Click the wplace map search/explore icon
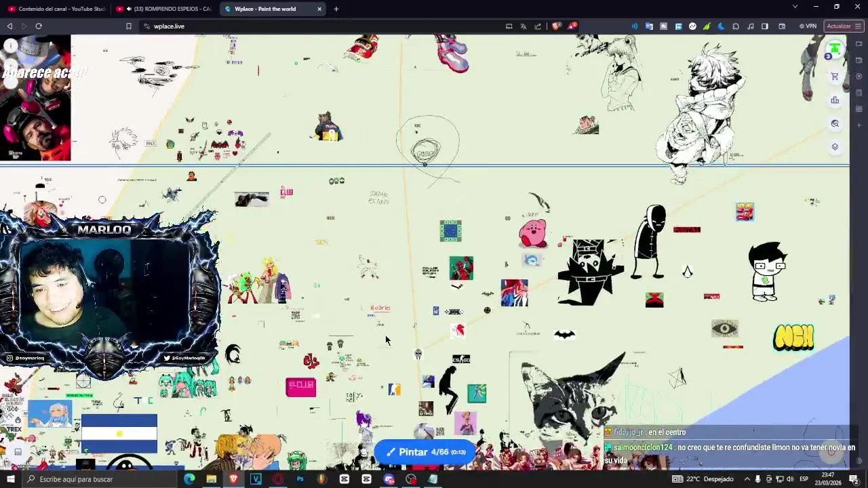 tap(835, 124)
